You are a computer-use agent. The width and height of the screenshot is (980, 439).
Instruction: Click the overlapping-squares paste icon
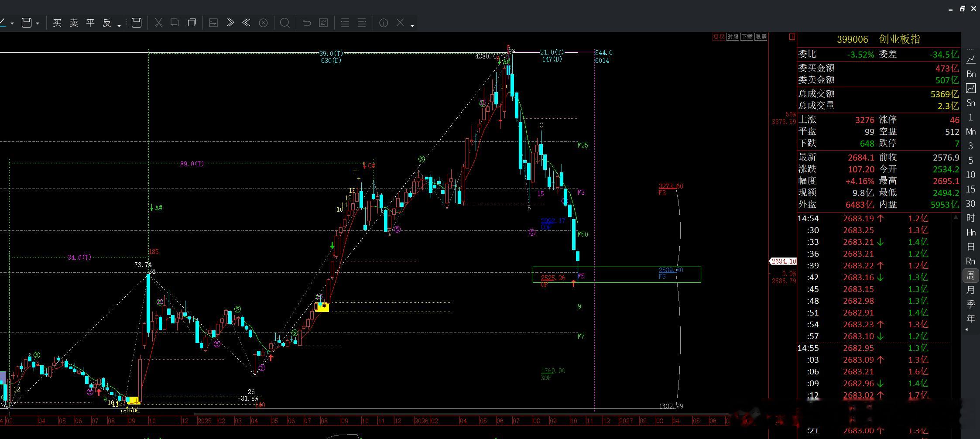tap(192, 23)
